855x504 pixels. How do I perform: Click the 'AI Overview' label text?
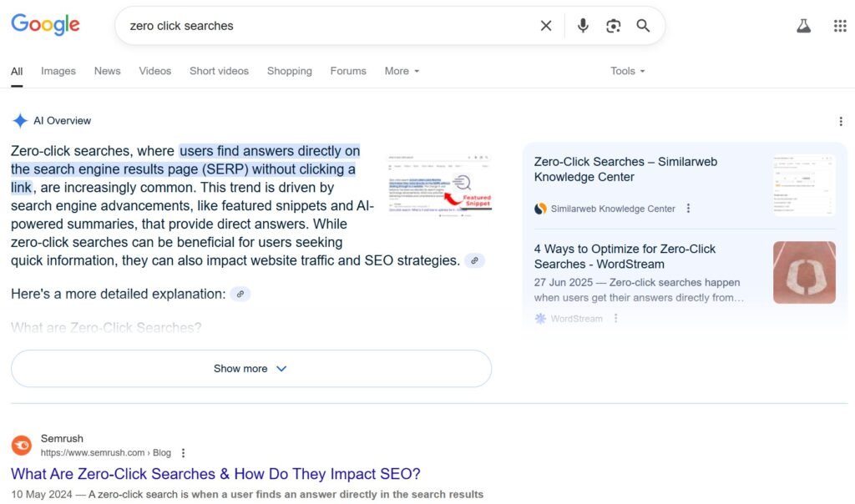[x=62, y=121]
